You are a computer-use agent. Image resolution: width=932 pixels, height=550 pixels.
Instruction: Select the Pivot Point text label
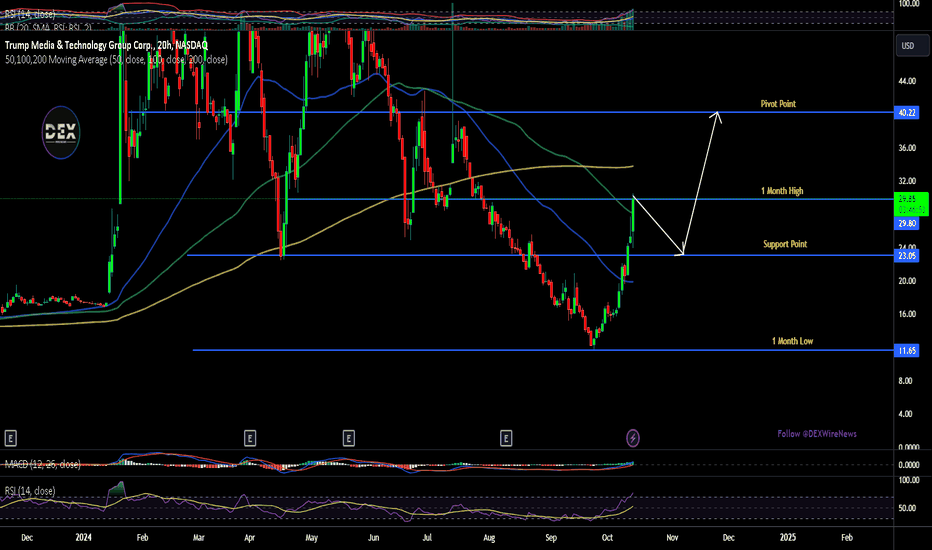coord(778,103)
